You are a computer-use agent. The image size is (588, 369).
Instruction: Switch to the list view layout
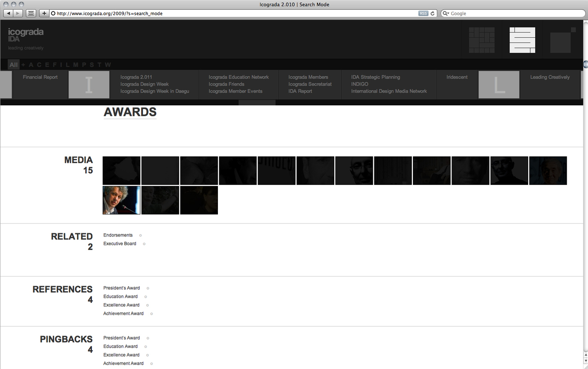pos(522,40)
